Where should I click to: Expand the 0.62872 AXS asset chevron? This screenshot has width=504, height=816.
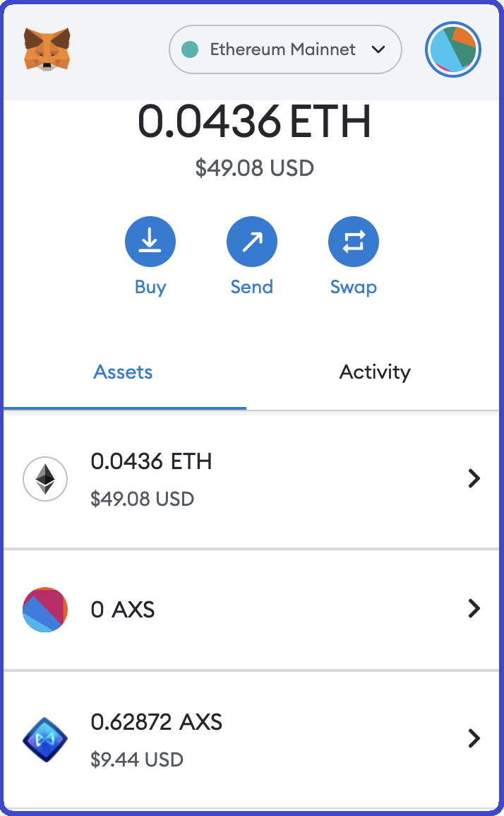coord(474,738)
